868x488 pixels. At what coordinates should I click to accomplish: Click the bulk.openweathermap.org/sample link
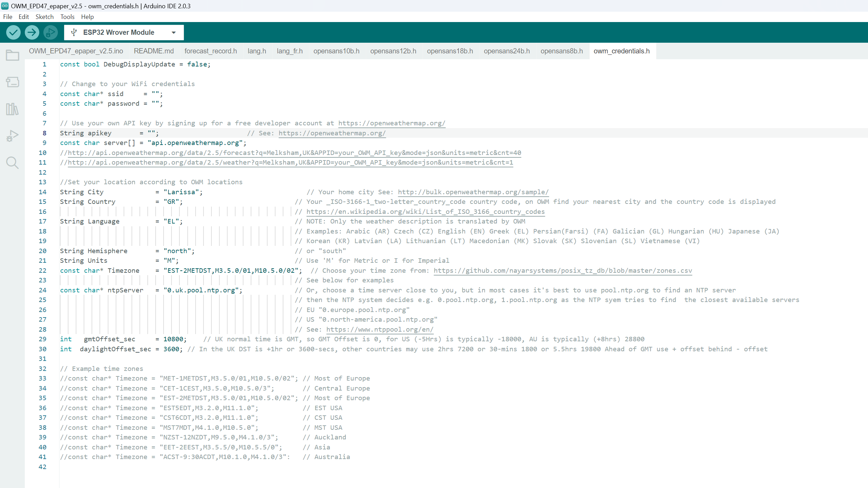click(473, 192)
